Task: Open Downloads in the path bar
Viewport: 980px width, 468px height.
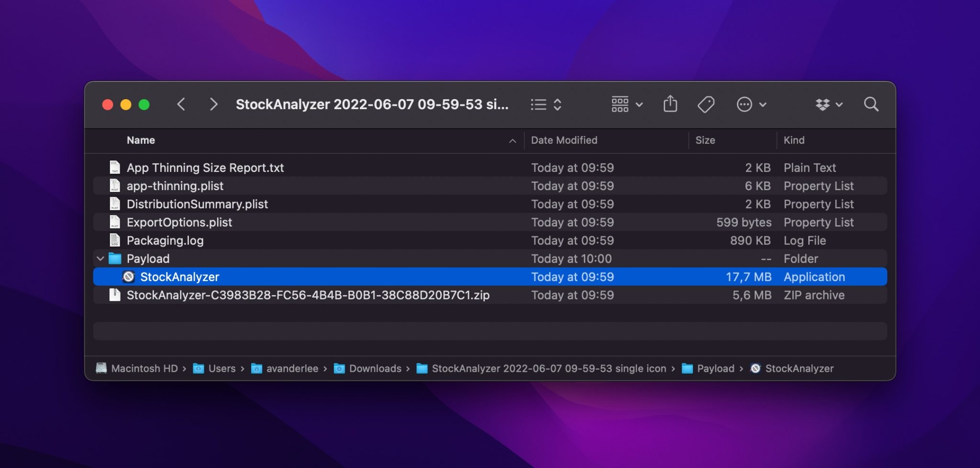Action: pyautogui.click(x=376, y=368)
